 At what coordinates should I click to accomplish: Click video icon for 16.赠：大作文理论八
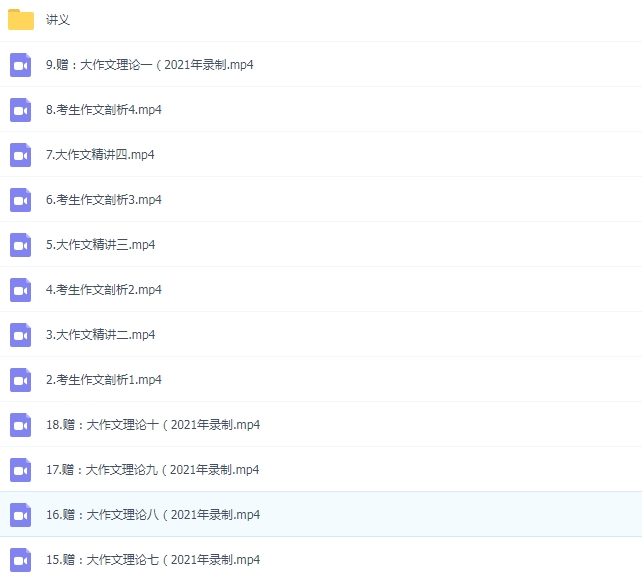point(20,515)
